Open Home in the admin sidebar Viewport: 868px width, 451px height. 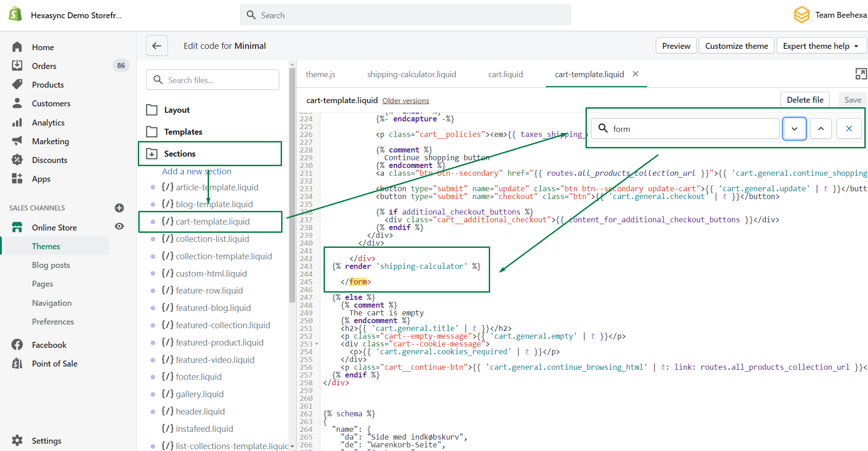43,47
